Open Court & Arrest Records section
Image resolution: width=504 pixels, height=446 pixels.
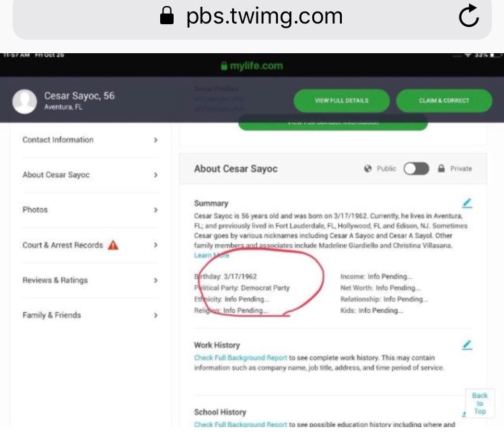[90, 245]
